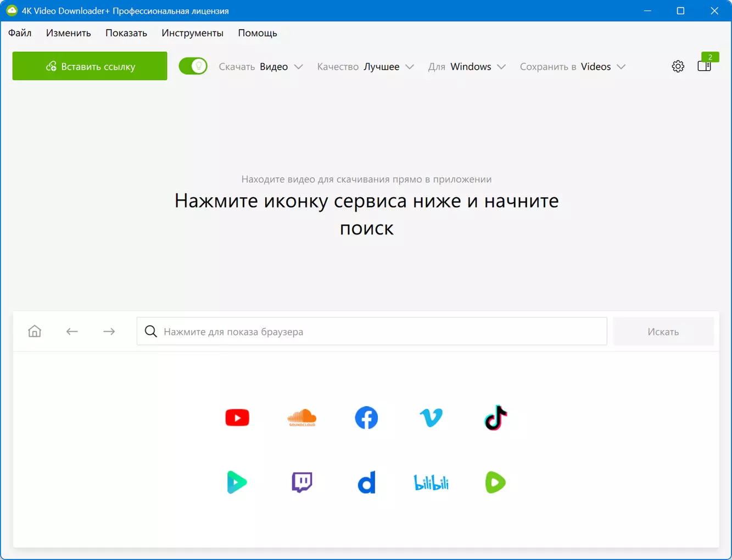Image resolution: width=732 pixels, height=560 pixels.
Task: Open the green Rumble play icon
Action: click(x=495, y=482)
